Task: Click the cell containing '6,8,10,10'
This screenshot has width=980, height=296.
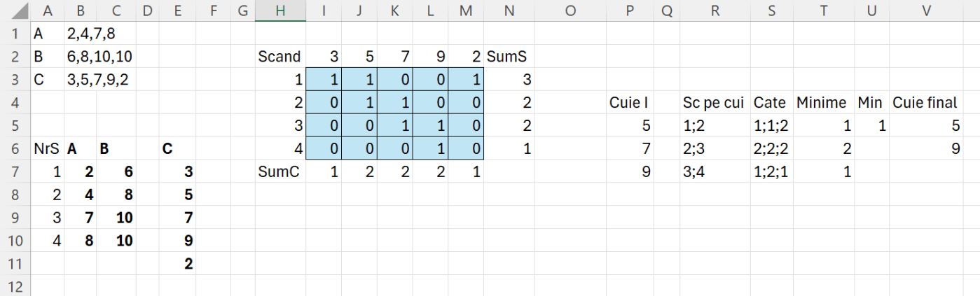Action: (x=97, y=57)
